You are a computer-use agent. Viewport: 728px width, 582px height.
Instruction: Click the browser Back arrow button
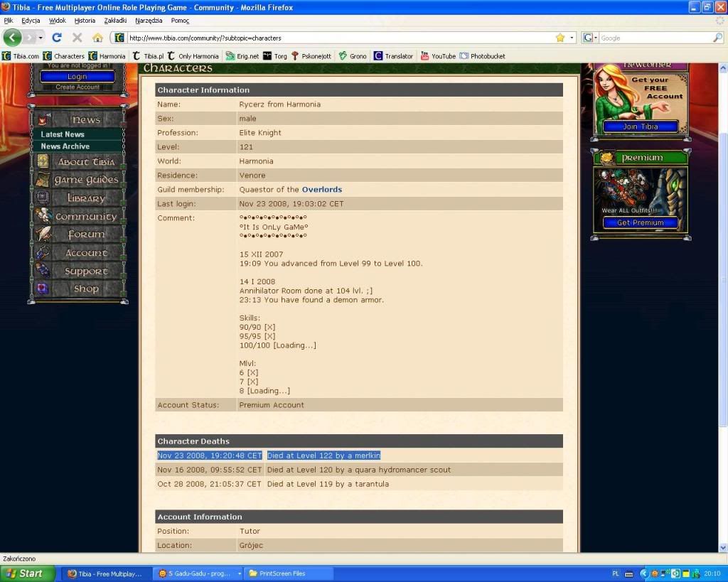13,38
